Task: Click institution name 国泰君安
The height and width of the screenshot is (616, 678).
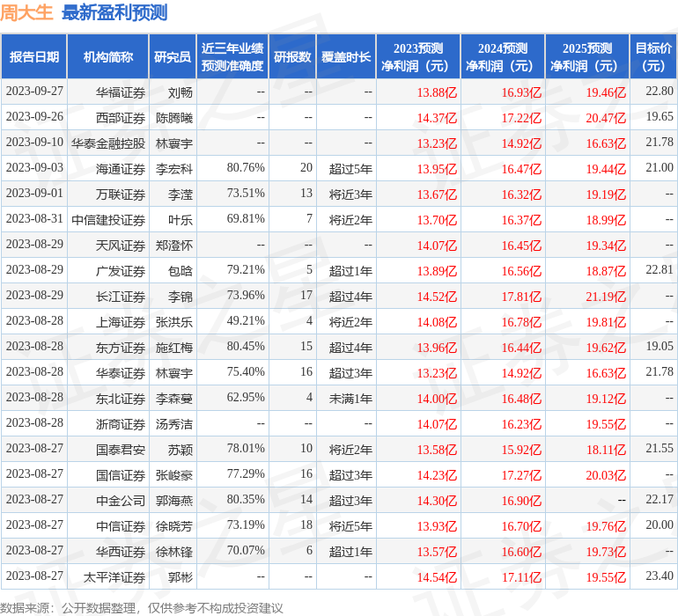Action: point(121,450)
